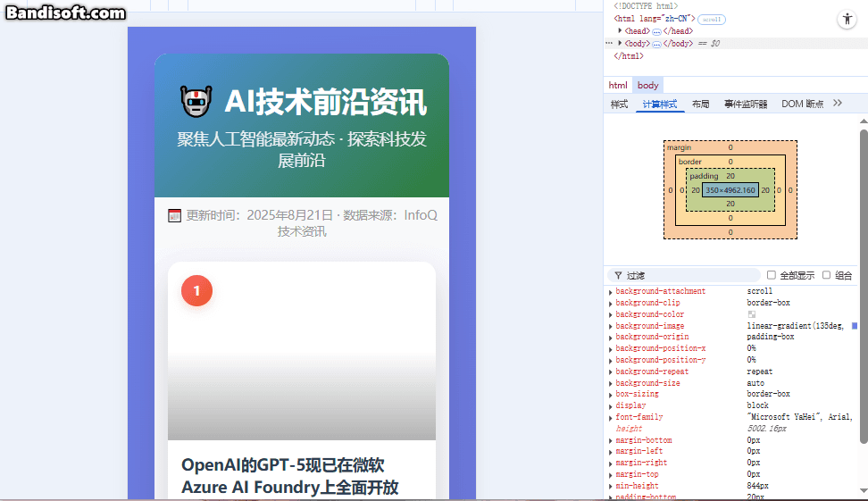This screenshot has width=868, height=501.
Task: Click the padding-box background-origin value
Action: [x=770, y=337]
